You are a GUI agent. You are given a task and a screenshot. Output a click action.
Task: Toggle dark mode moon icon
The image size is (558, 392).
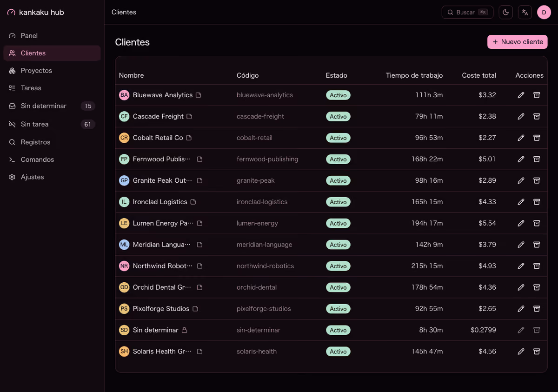coord(505,12)
